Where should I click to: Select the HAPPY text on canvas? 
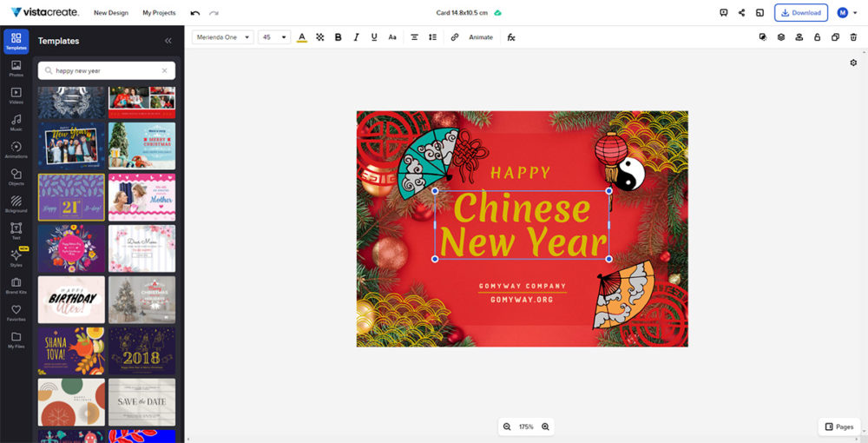pos(521,173)
